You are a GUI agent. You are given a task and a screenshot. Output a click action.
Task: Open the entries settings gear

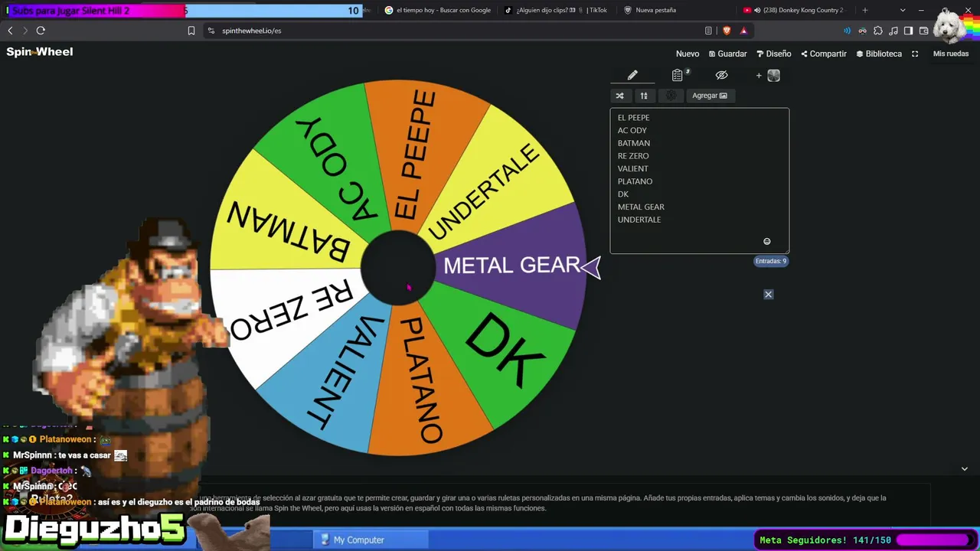[671, 96]
